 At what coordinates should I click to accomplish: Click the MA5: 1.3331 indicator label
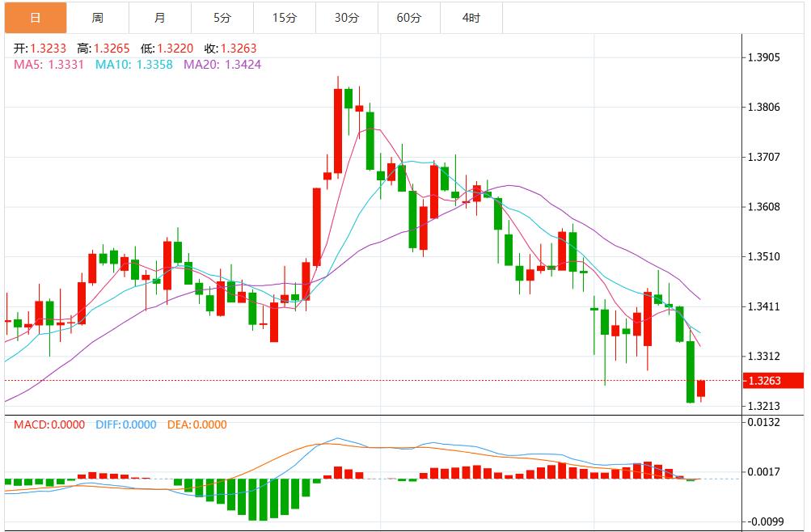point(49,64)
